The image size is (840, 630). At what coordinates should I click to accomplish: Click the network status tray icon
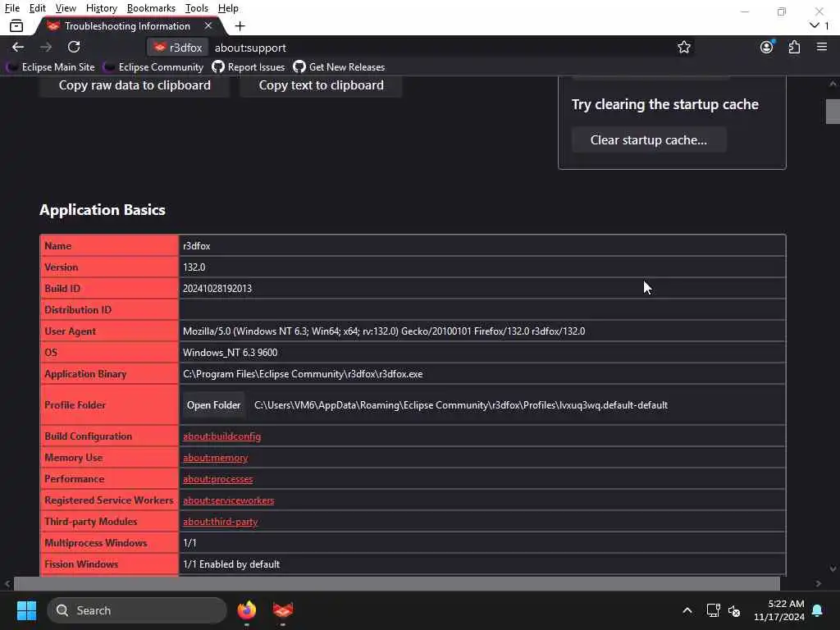pos(713,610)
